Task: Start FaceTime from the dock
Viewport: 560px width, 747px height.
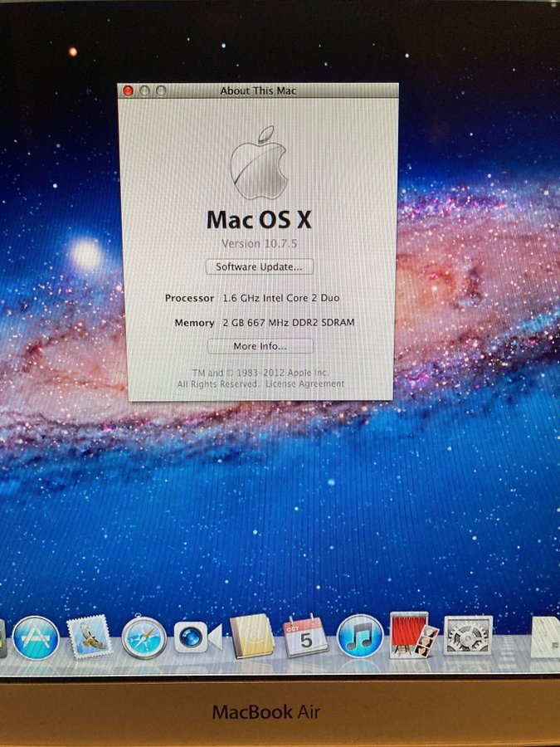Action: 197,637
